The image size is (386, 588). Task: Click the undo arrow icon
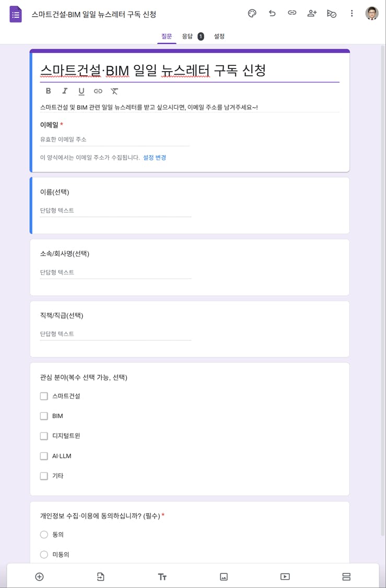tap(272, 14)
